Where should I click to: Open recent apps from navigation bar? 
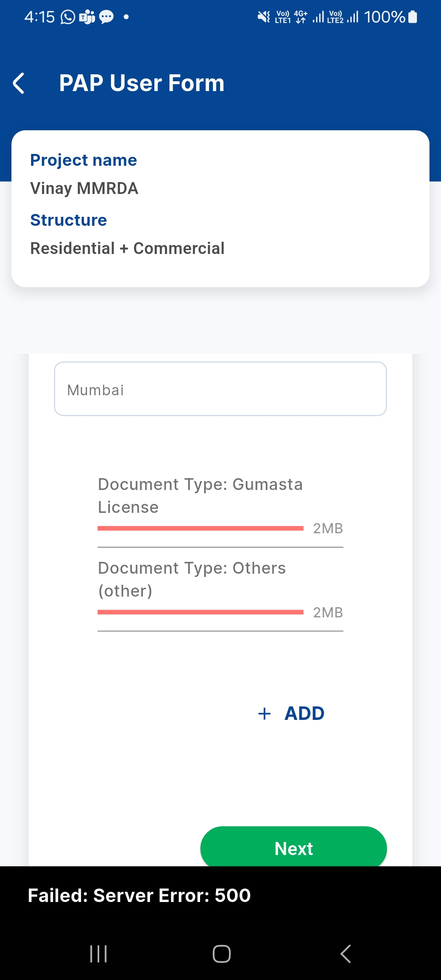point(98,954)
